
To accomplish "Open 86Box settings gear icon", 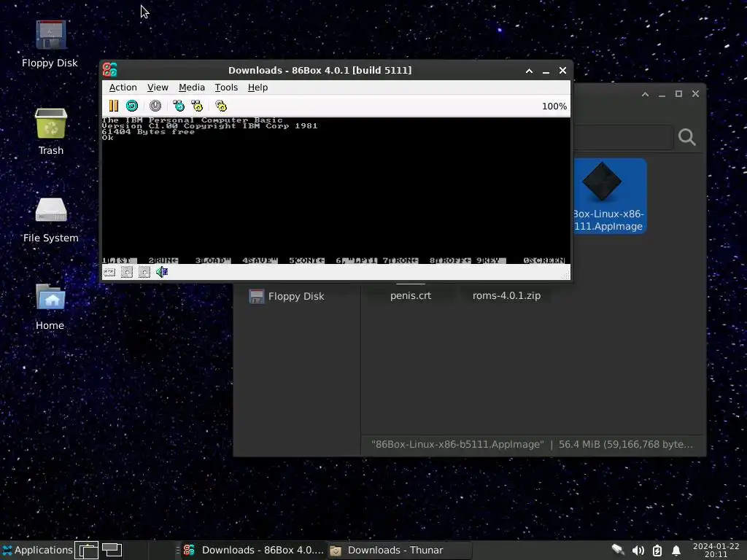I will point(221,106).
